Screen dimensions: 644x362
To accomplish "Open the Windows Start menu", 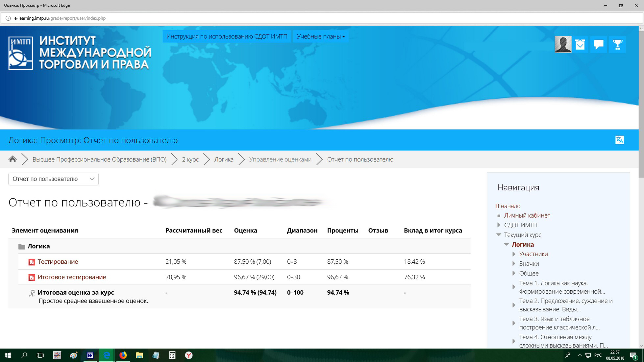I will [8, 355].
